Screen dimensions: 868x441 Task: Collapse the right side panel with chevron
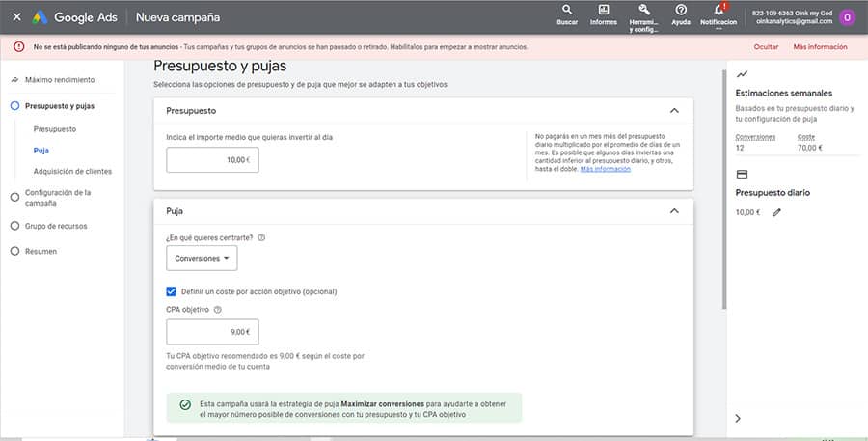coord(738,418)
